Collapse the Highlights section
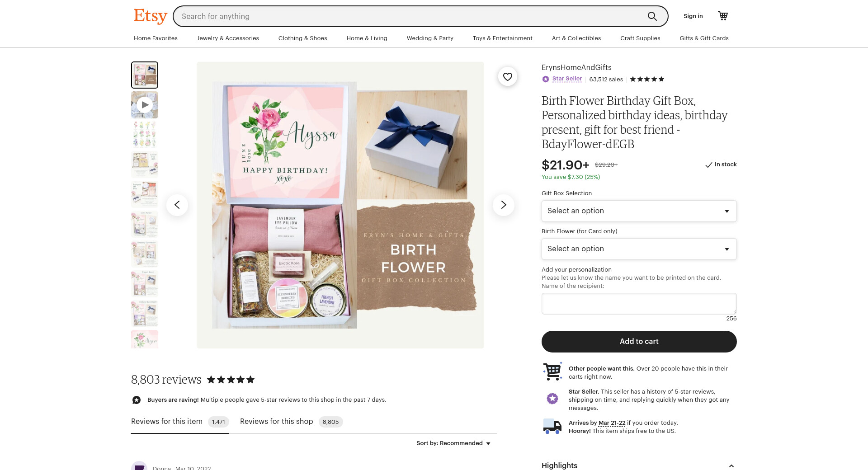The width and height of the screenshot is (868, 470). [x=731, y=465]
